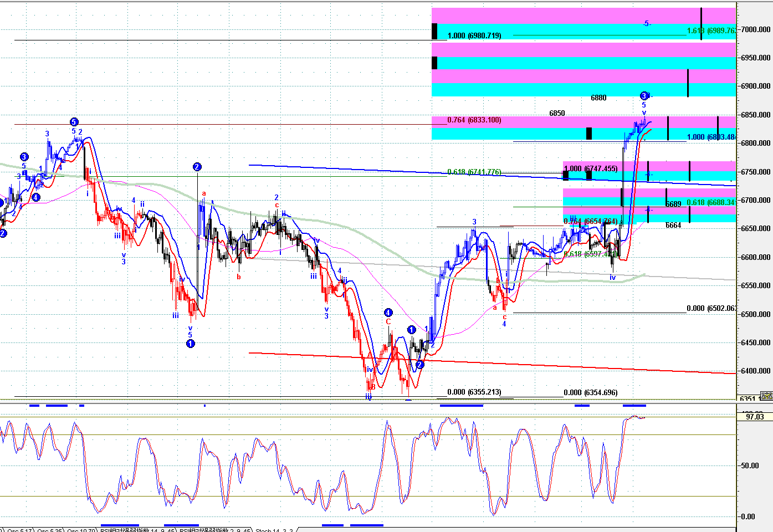Click the Fibonacci label 1.000 (6980.719)
The image size is (773, 532).
(474, 35)
